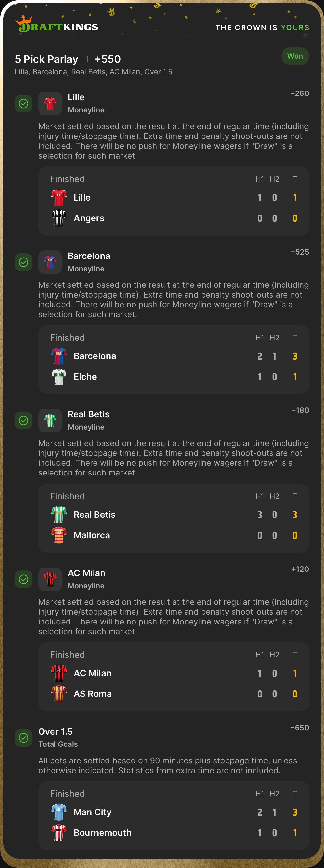
Task: Click the green checkmark next to Lille pick
Action: pos(24,103)
